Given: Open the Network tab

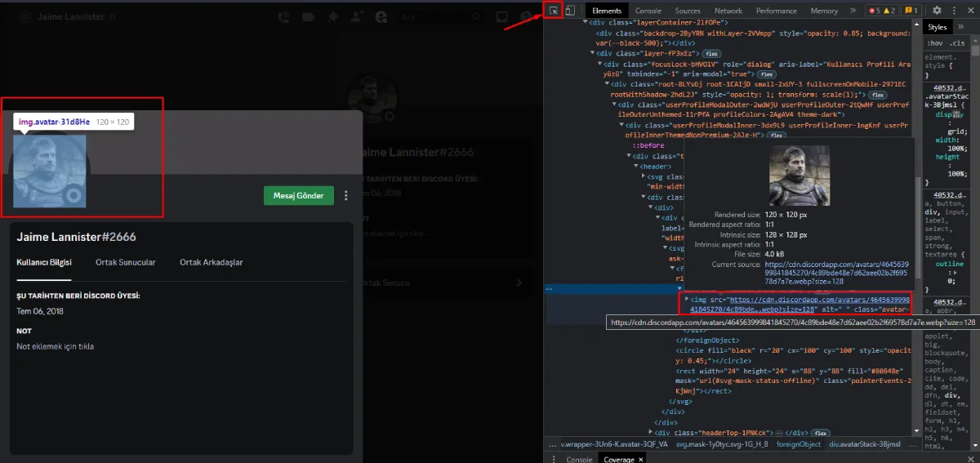Looking at the screenshot, I should (728, 11).
